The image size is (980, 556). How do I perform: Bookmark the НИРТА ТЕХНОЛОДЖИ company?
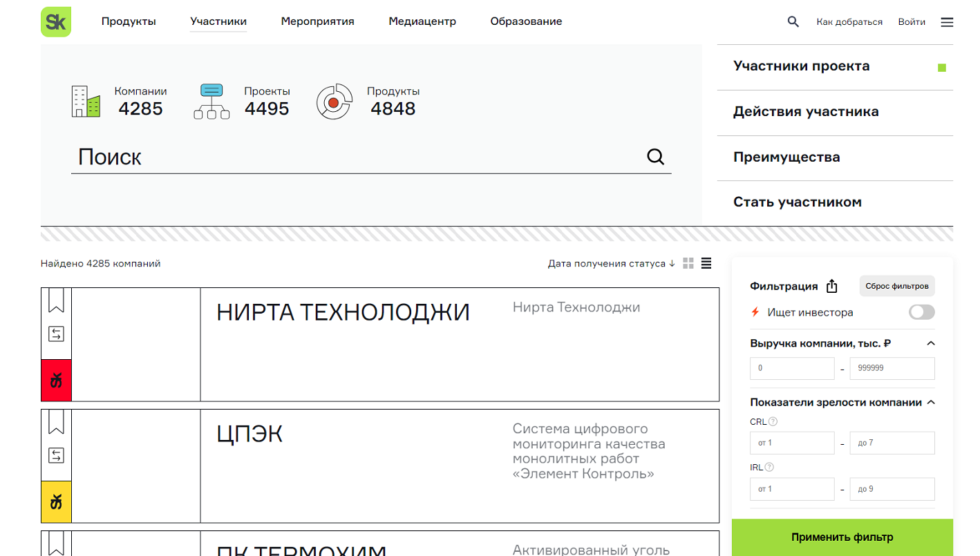pos(56,300)
